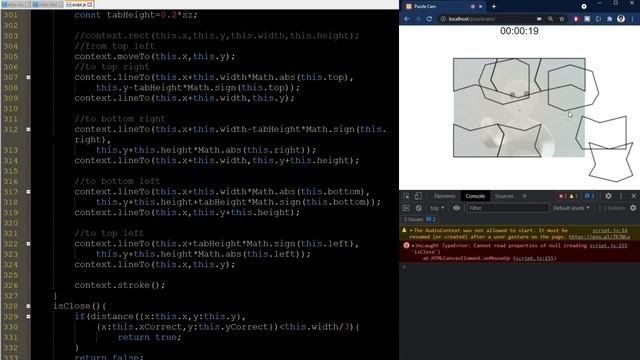Screen dimensions: 640x360
Task: Click the yellow warning count badge
Action: [x=573, y=196]
